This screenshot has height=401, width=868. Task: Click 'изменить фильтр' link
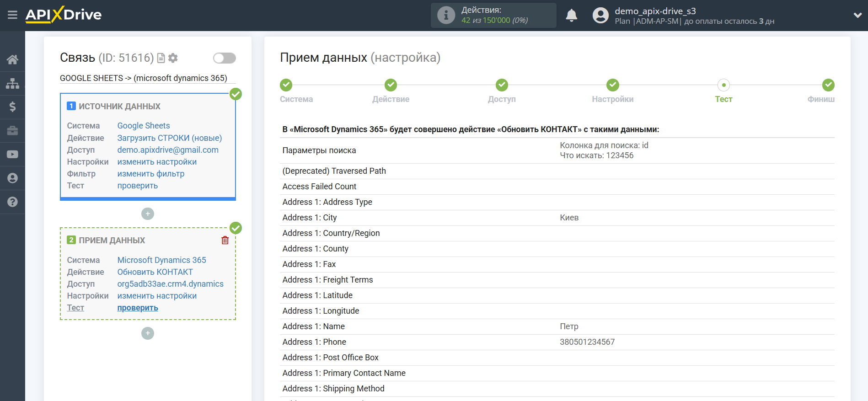coord(151,174)
